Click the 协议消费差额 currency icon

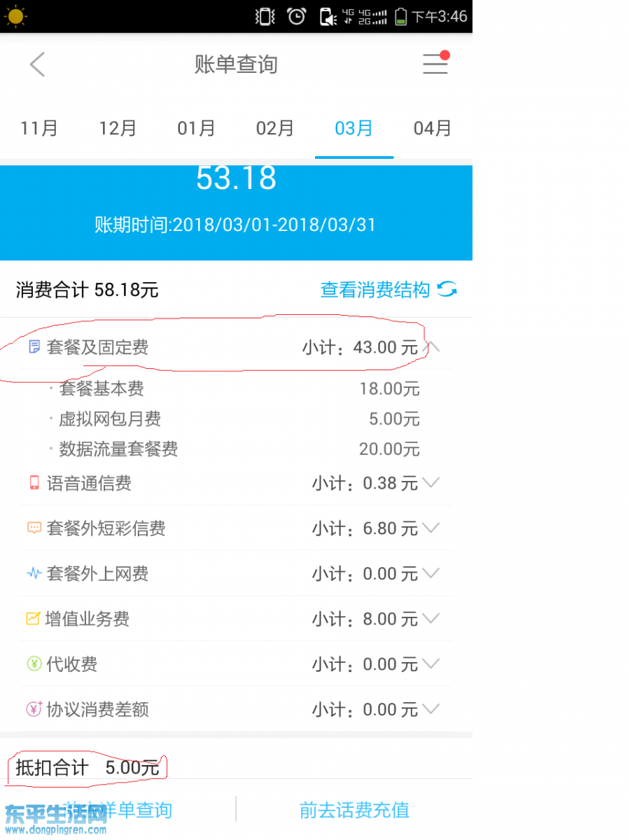(33, 709)
